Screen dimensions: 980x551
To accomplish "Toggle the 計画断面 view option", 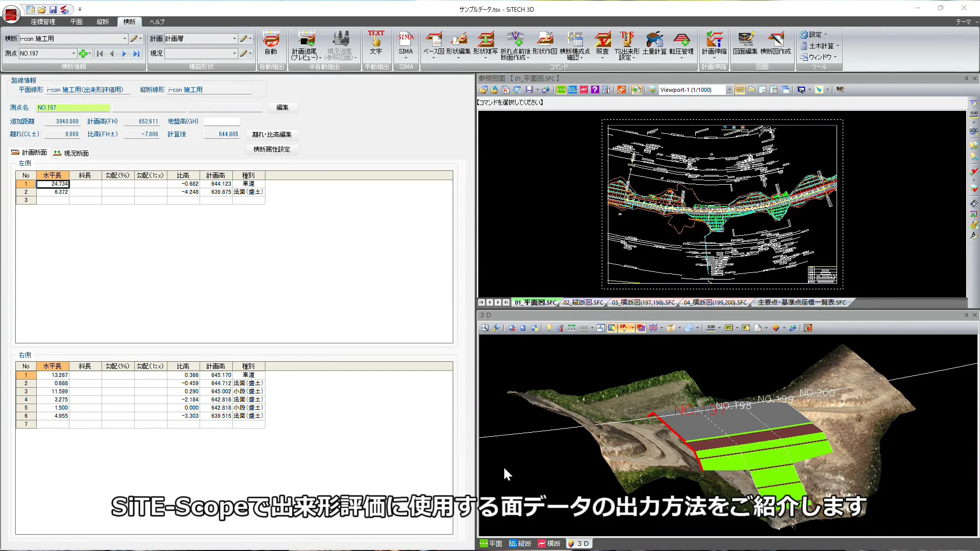I will pos(29,153).
